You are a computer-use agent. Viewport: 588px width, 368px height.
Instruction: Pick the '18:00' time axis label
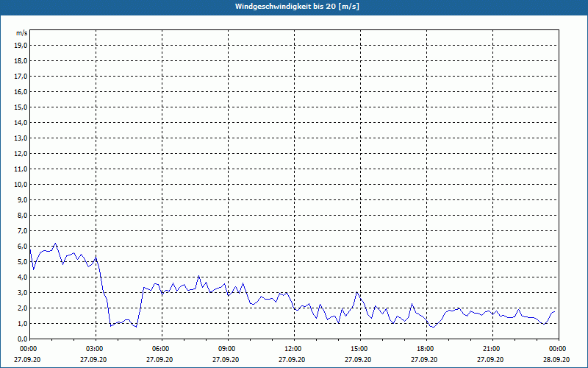tap(425, 349)
